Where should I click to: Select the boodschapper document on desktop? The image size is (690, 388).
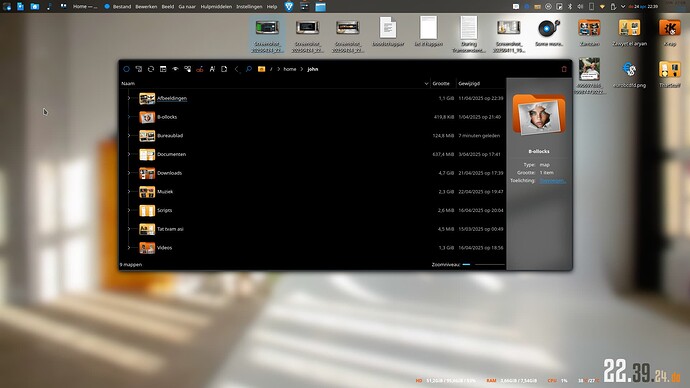click(x=388, y=32)
